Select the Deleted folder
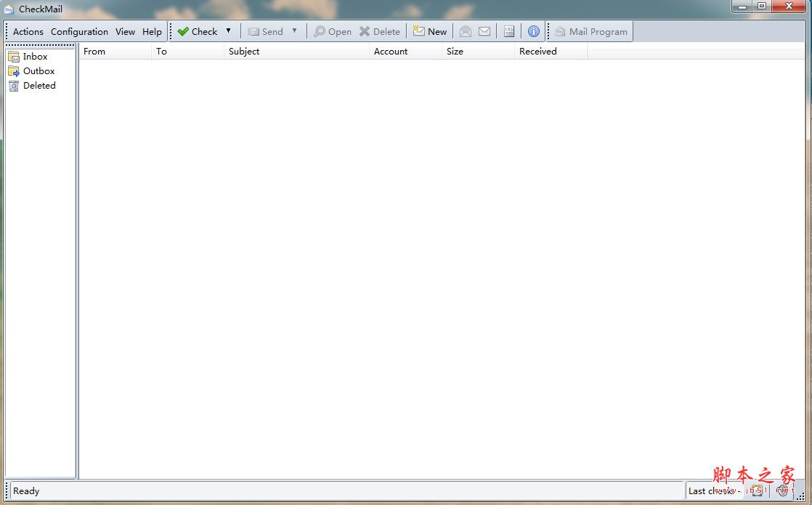 pyautogui.click(x=38, y=86)
